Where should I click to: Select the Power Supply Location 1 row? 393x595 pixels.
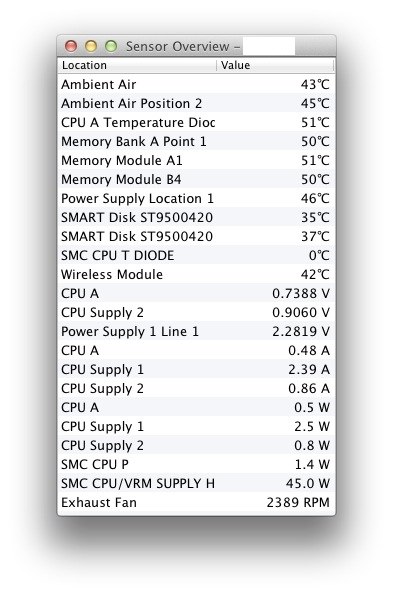196,198
